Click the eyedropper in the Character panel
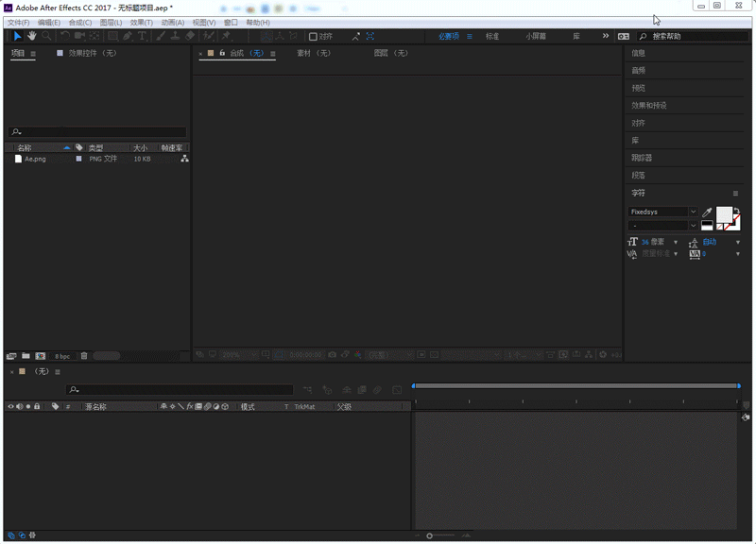The width and height of the screenshot is (756, 544). (x=707, y=212)
